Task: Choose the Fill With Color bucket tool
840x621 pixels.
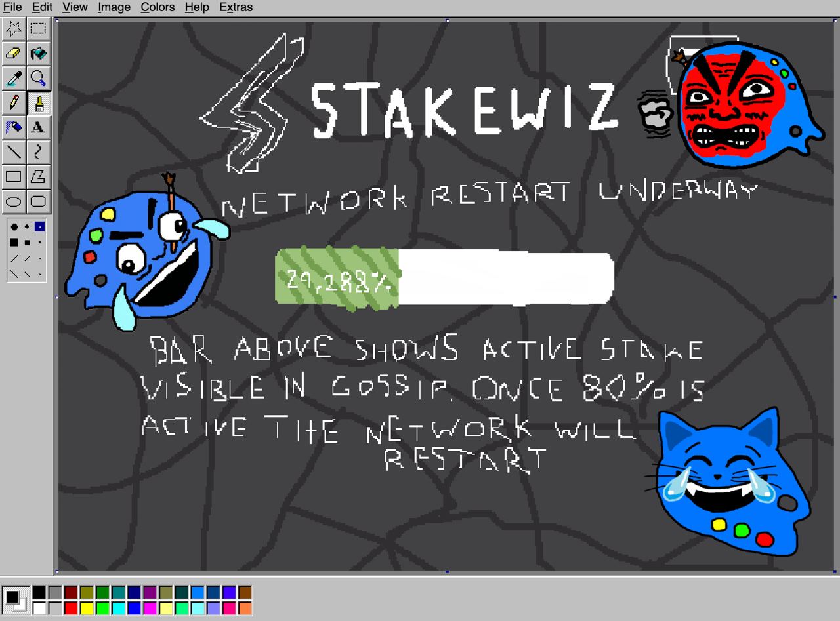Action: [x=38, y=53]
